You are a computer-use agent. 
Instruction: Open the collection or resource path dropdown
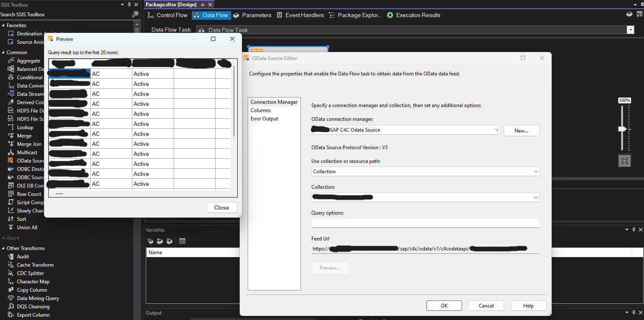point(536,172)
